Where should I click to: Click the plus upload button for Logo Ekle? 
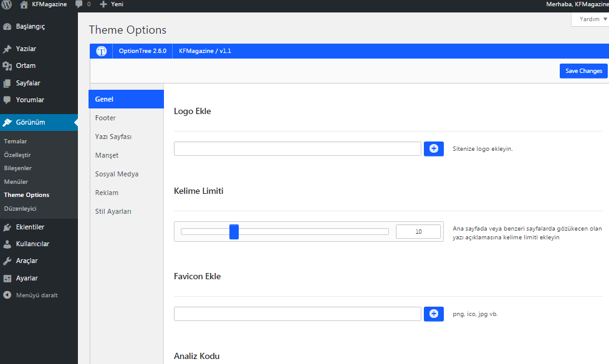(433, 148)
